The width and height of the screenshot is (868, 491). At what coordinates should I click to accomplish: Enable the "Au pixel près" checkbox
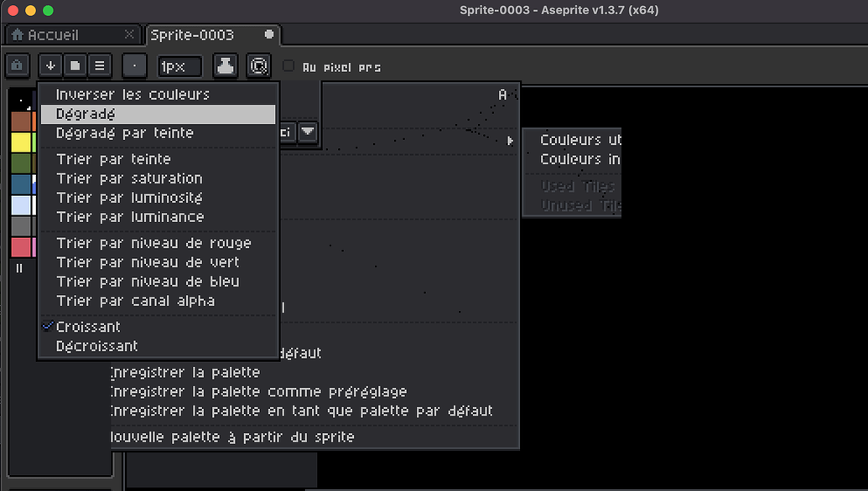click(x=288, y=66)
